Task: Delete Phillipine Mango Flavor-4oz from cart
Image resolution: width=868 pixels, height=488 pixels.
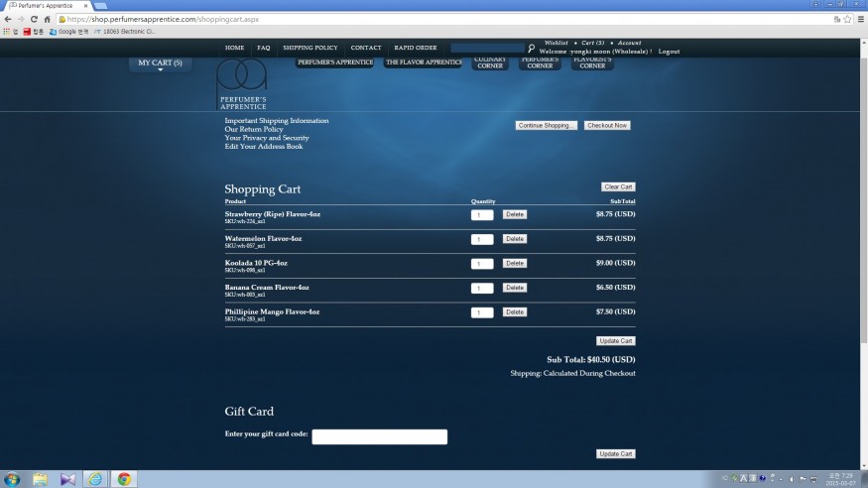Action: (x=514, y=312)
